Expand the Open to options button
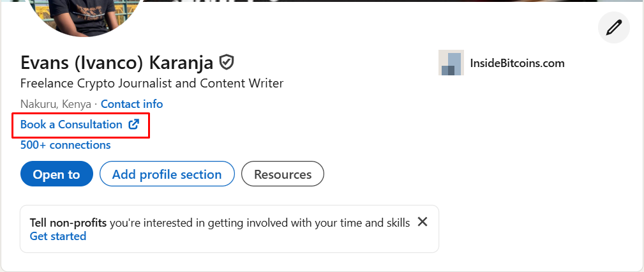644x272 pixels. click(57, 174)
